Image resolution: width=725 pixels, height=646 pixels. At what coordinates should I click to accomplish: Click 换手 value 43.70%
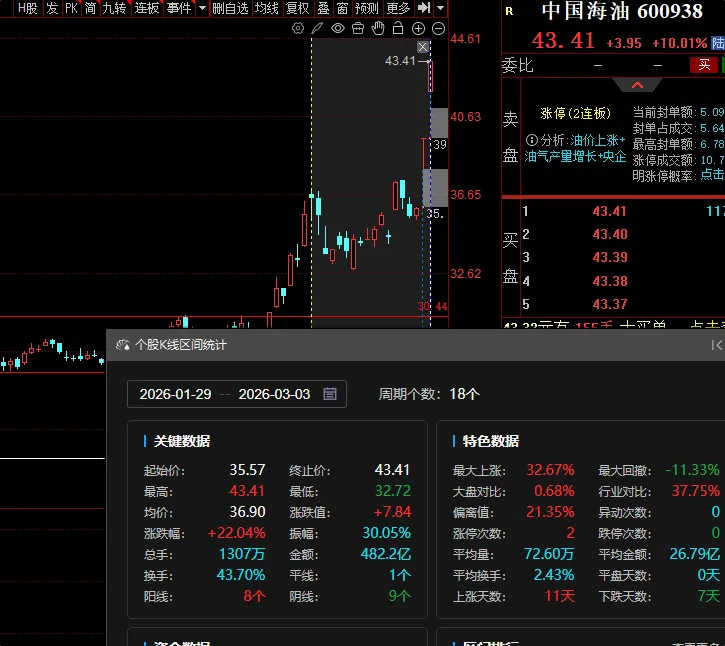pos(241,575)
